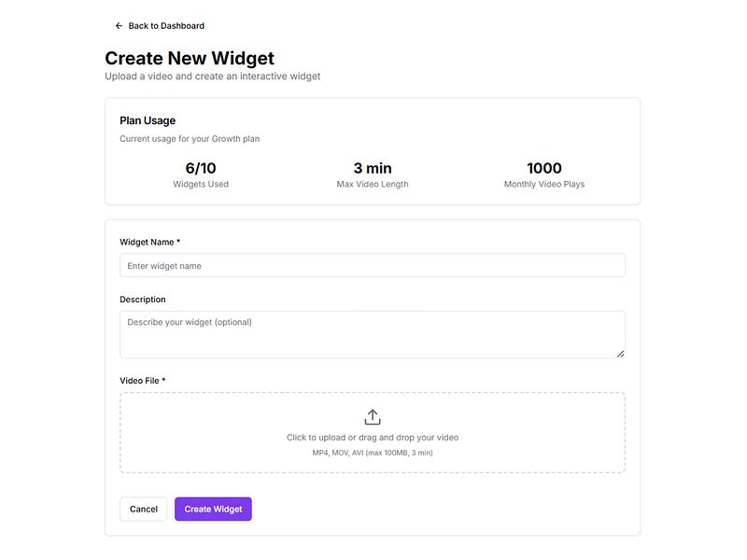
Task: Click the upload arrow icon in the dropzone
Action: click(373, 418)
